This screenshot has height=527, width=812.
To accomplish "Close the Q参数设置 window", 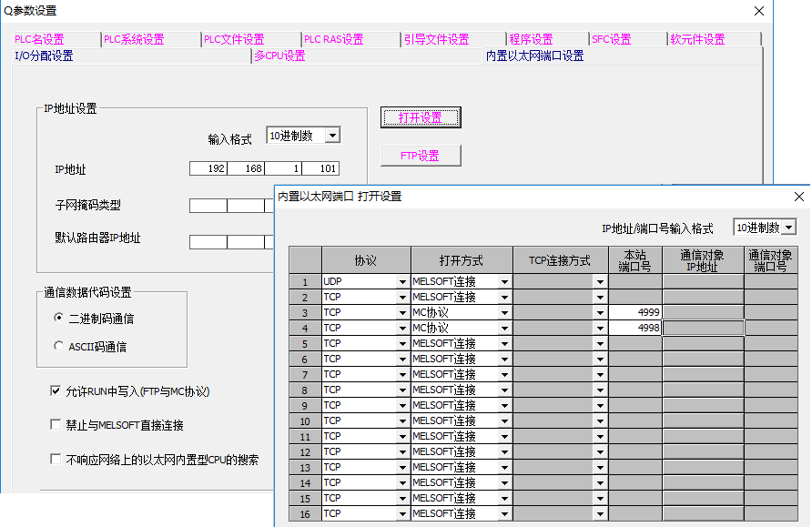I will coord(759,11).
